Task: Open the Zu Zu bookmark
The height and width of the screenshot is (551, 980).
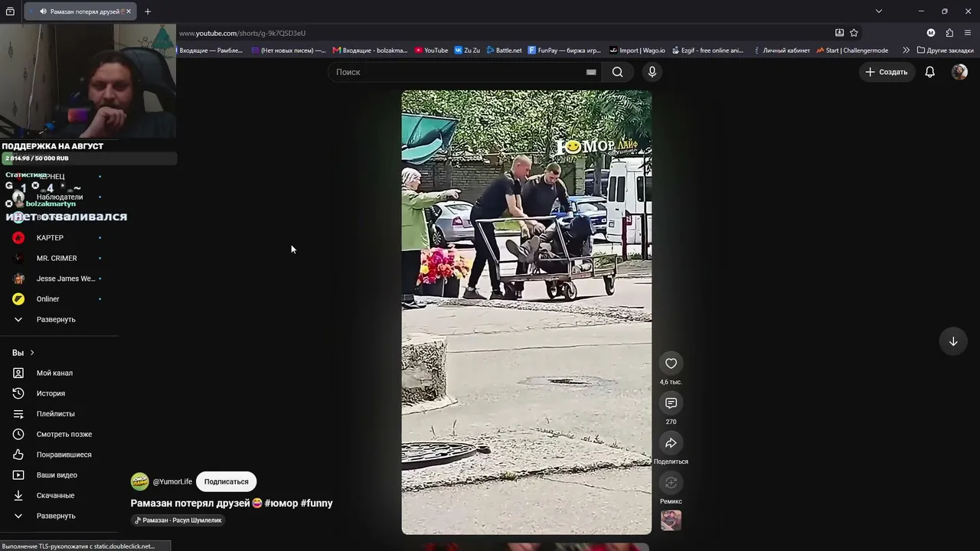Action: (467, 51)
